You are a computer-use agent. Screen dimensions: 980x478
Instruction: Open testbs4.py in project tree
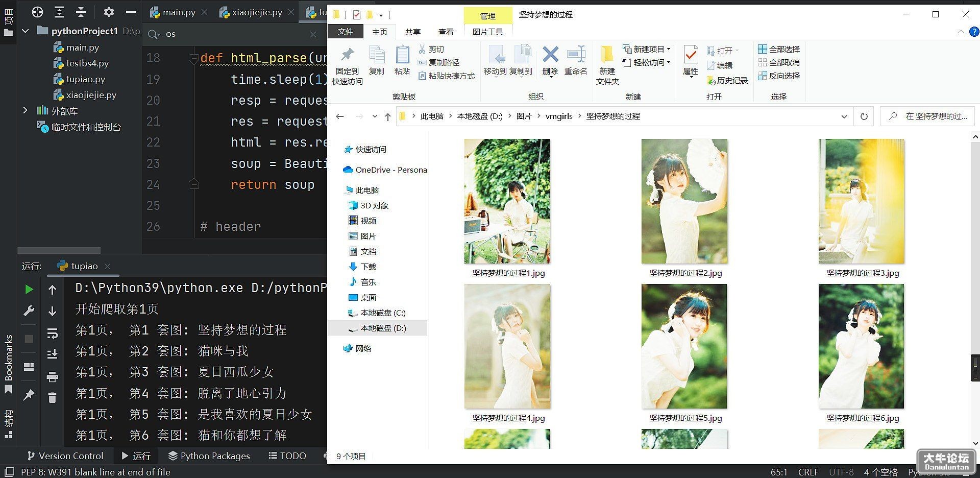81,63
